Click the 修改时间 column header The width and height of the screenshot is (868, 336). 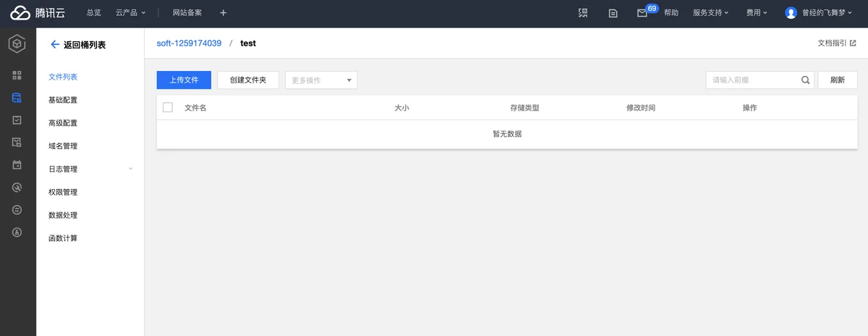(x=641, y=108)
